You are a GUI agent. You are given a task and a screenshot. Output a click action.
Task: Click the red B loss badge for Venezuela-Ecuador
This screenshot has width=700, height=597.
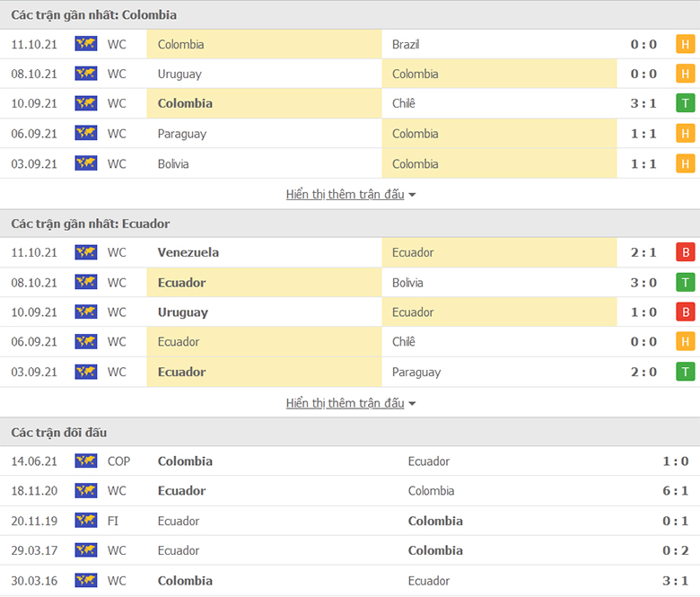point(686,252)
